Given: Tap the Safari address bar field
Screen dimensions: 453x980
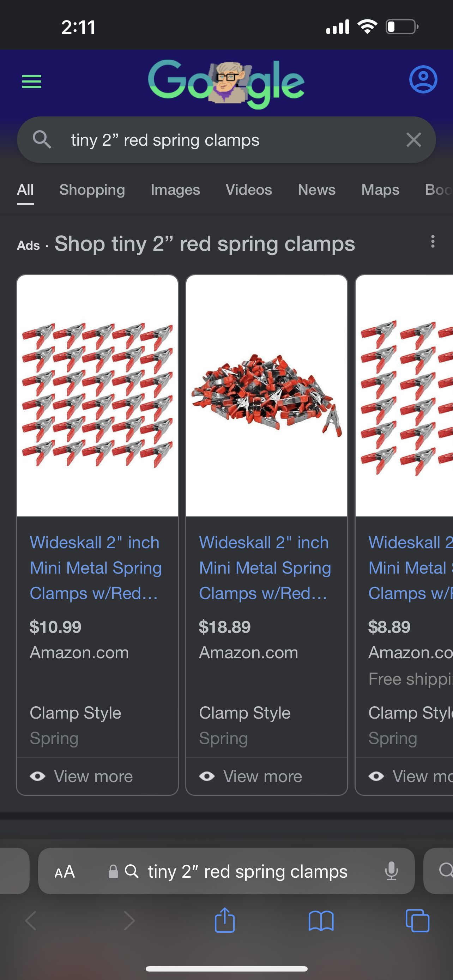Looking at the screenshot, I should (x=247, y=871).
